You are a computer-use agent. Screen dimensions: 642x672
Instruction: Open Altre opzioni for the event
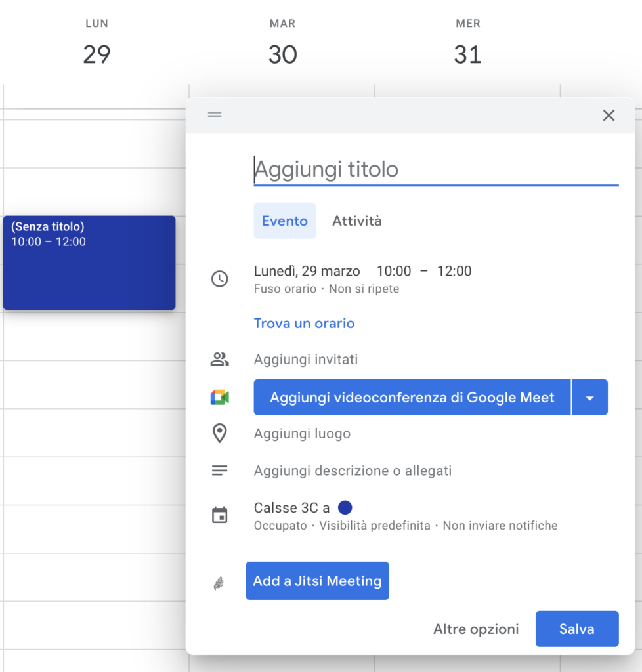coord(476,629)
